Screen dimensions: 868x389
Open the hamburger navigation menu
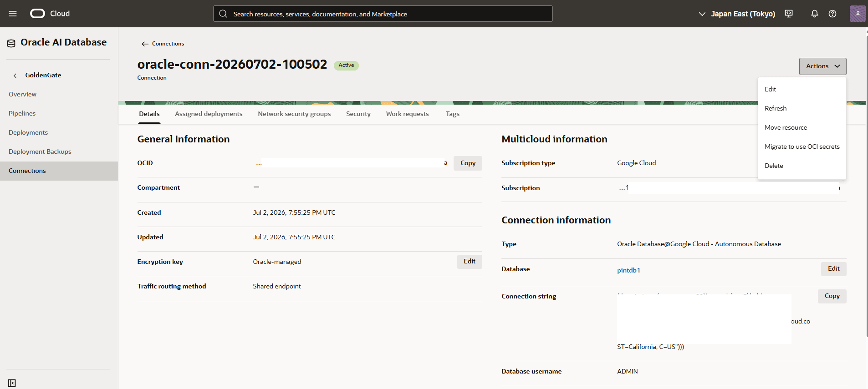tap(13, 14)
